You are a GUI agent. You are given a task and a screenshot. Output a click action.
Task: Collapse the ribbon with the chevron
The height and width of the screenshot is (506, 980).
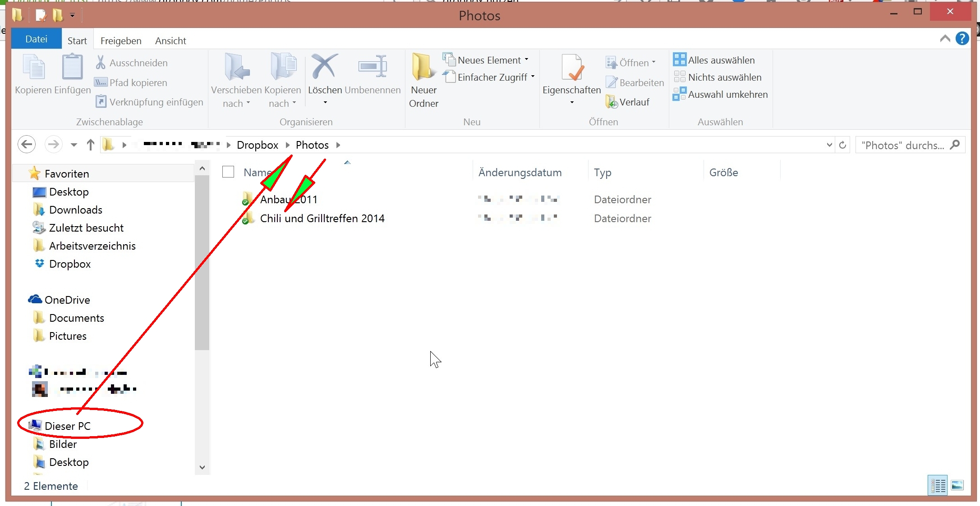[945, 39]
